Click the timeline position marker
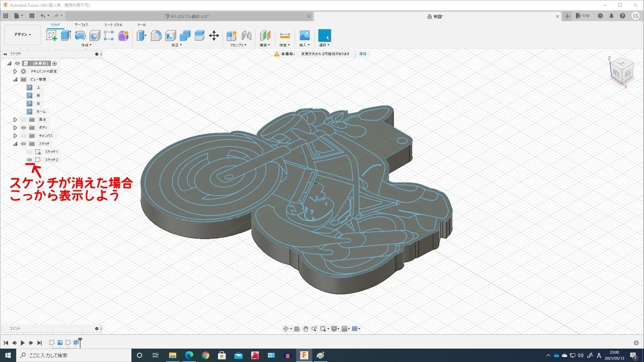 point(80,341)
